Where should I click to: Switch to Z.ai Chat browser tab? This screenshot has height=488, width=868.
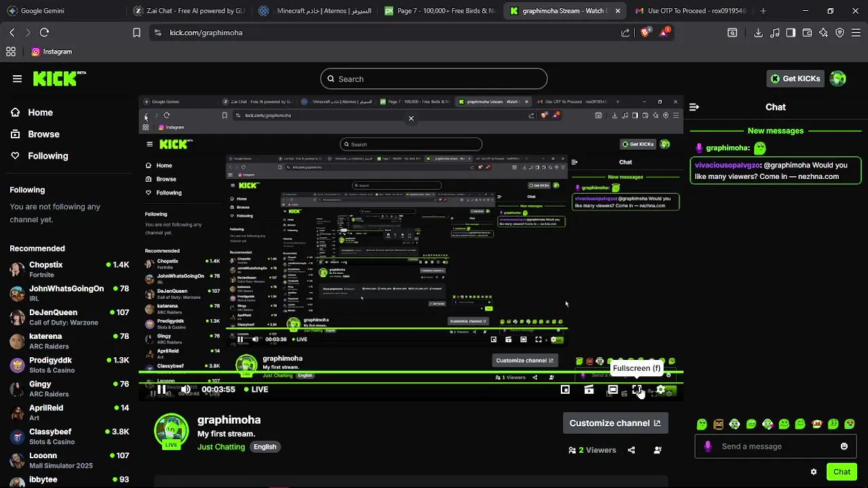pos(190,11)
